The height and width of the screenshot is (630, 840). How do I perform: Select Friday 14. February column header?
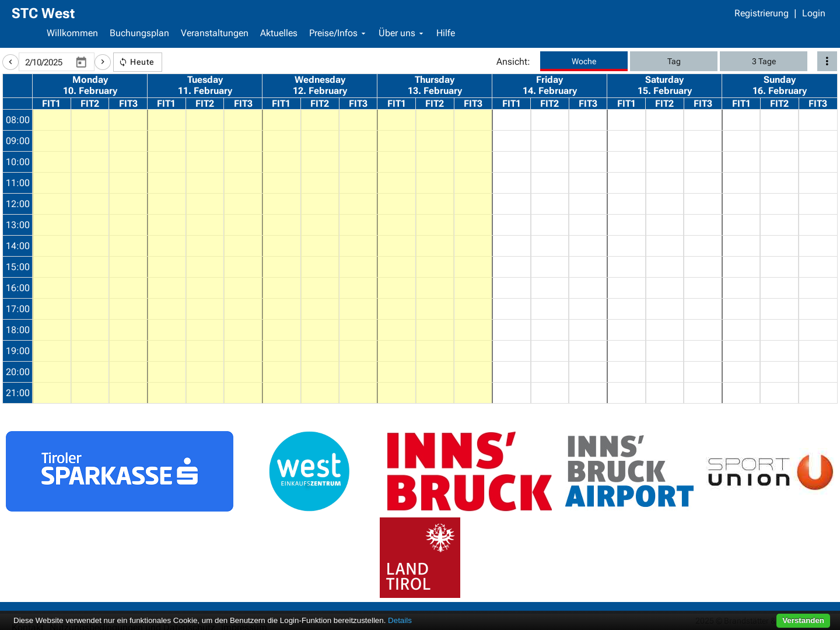[549, 85]
